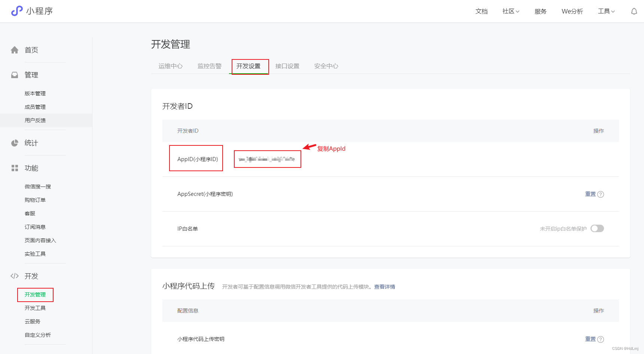The width and height of the screenshot is (644, 354).
Task: Click the 管理 section icon in sidebar
Action: (x=14, y=74)
